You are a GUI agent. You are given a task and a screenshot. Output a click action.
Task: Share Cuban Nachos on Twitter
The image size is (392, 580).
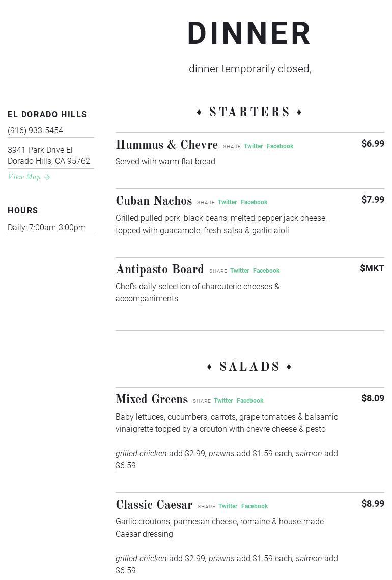(227, 202)
